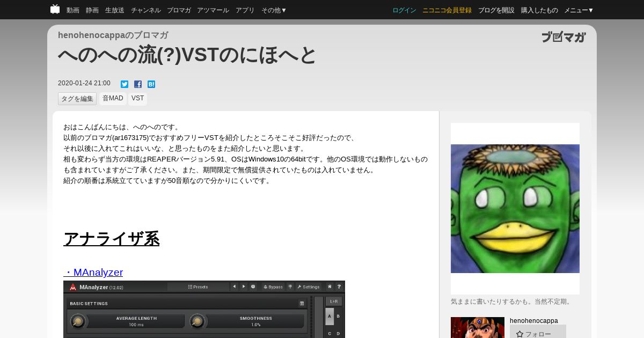Screen dimensions: 644x338
Task: Click the ブロマガ logo at top right
Action: [x=563, y=37]
